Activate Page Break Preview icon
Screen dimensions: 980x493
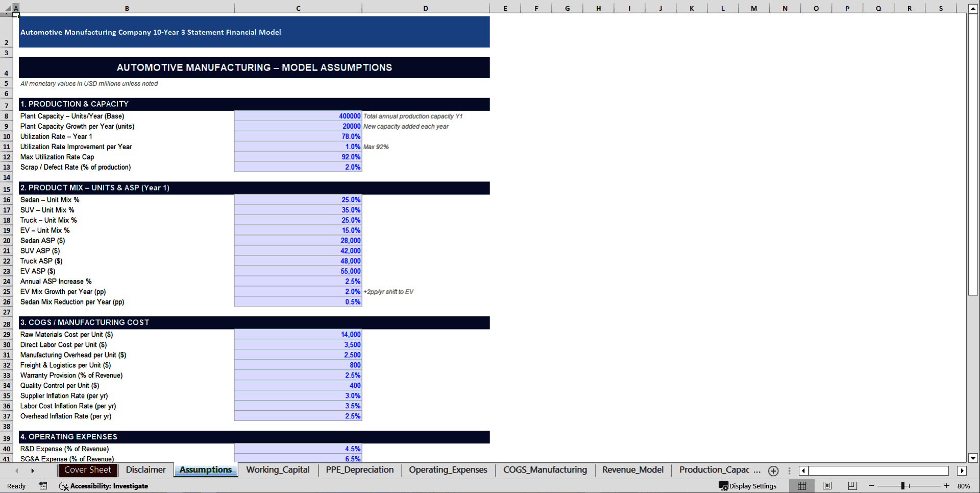coord(851,486)
